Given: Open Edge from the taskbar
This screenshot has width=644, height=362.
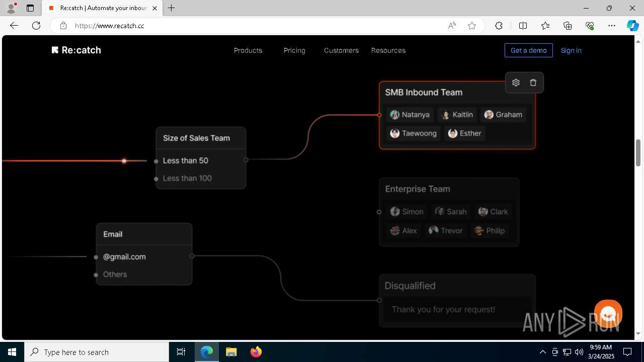Looking at the screenshot, I should point(207,352).
